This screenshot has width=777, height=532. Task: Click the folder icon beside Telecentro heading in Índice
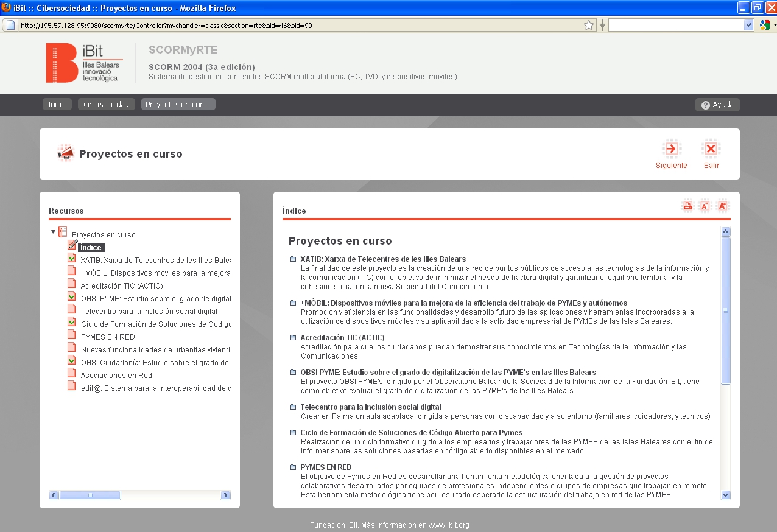click(x=294, y=407)
